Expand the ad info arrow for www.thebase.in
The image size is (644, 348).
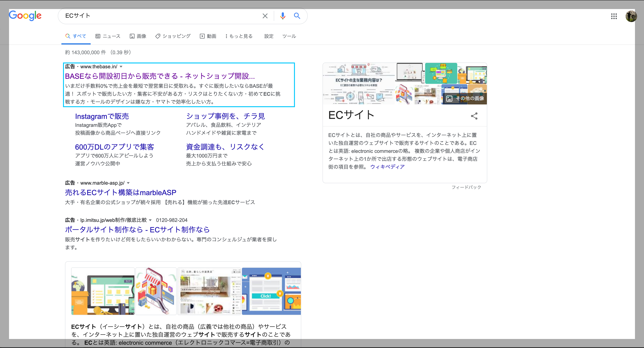click(121, 66)
